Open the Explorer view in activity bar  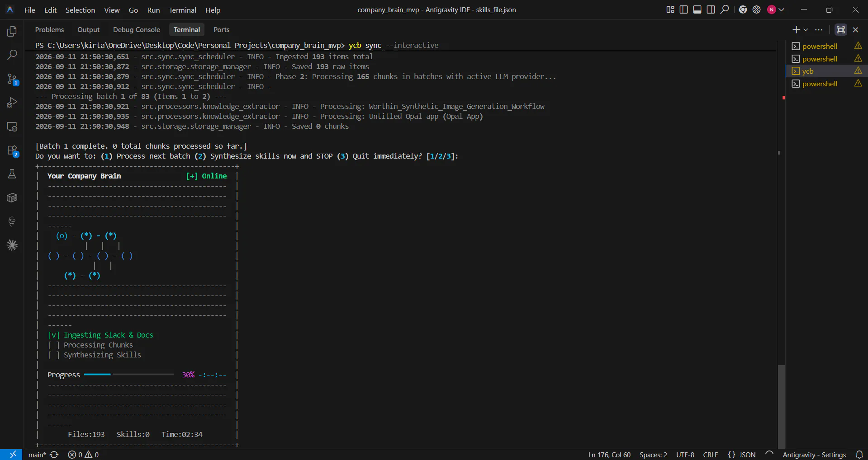click(12, 31)
